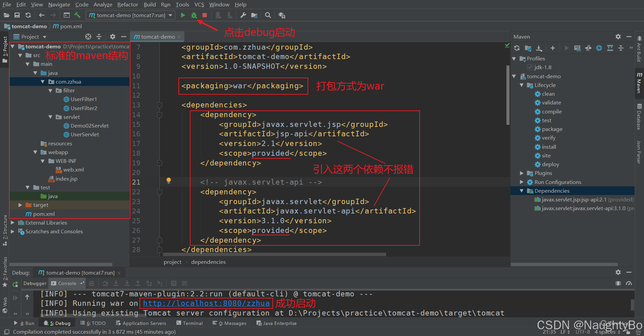Click the lightbulb intention icon on line 21
Image resolution: width=644 pixels, height=336 pixels.
tap(169, 181)
